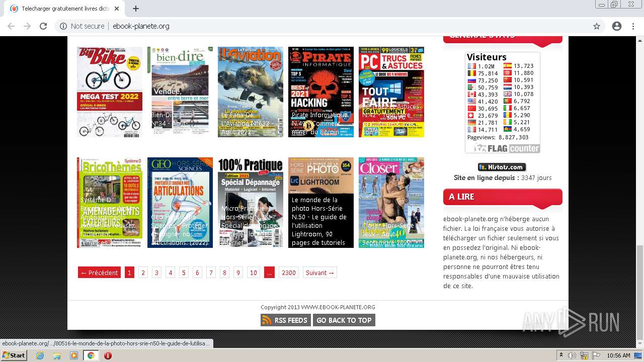Image resolution: width=644 pixels, height=362 pixels.
Task: Click the network tray icon
Action: (584, 355)
